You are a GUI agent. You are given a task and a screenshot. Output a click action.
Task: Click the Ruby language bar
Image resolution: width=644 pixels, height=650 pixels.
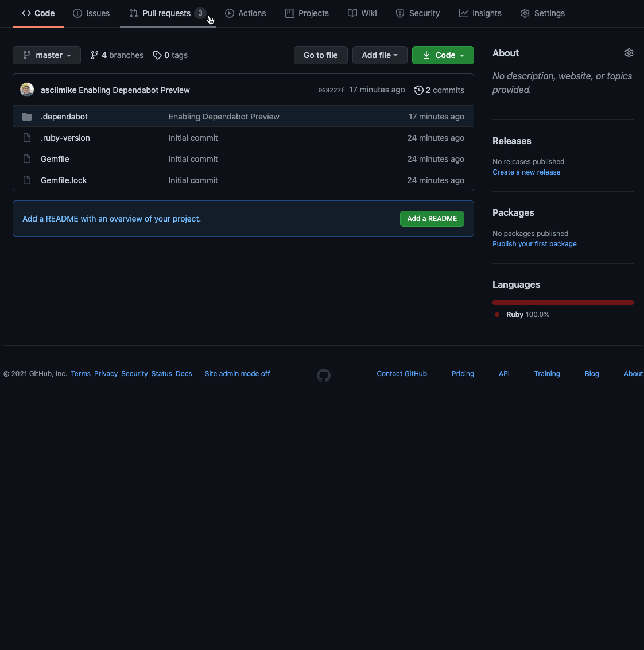(562, 303)
